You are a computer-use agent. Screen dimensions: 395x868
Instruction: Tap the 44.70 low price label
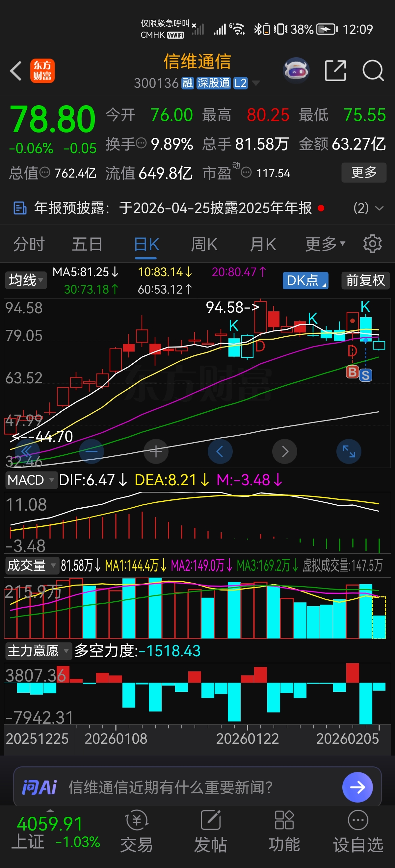coord(42,437)
